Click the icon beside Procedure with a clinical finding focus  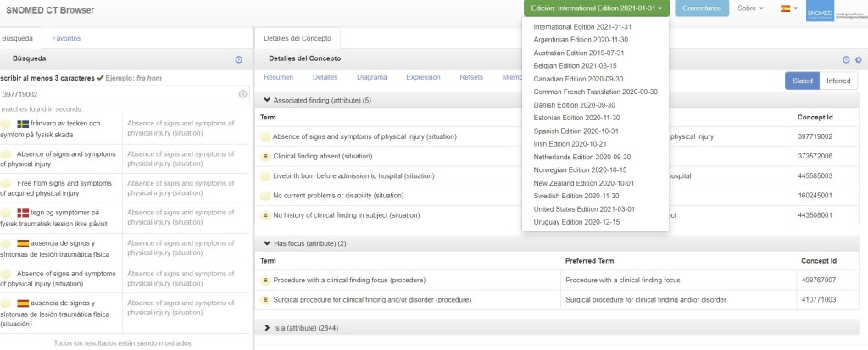click(265, 280)
